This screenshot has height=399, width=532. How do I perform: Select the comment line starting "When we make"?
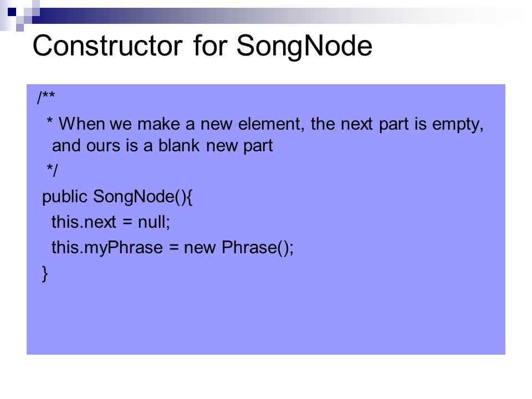265,124
